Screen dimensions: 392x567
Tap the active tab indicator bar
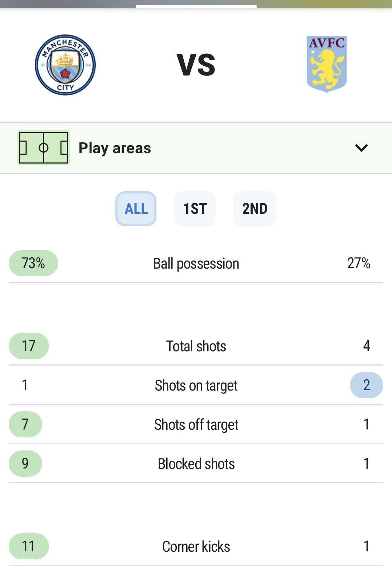(x=196, y=7)
